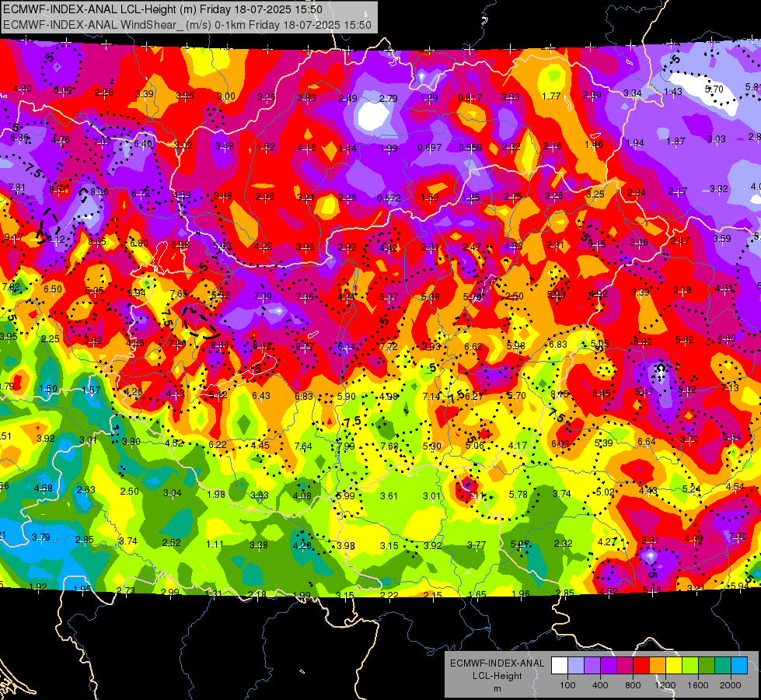The height and width of the screenshot is (700, 761).
Task: Click the legend tick label '1200'
Action: tap(665, 685)
